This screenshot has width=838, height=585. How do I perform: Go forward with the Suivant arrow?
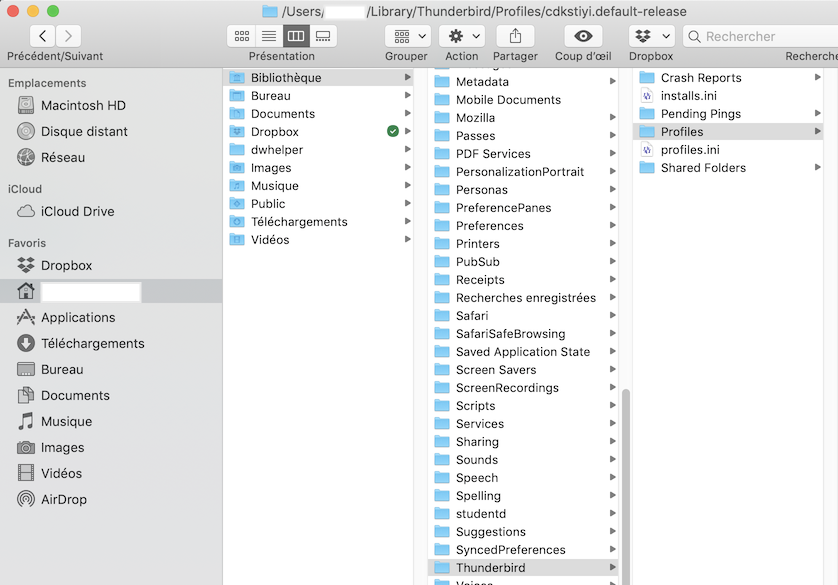[69, 37]
